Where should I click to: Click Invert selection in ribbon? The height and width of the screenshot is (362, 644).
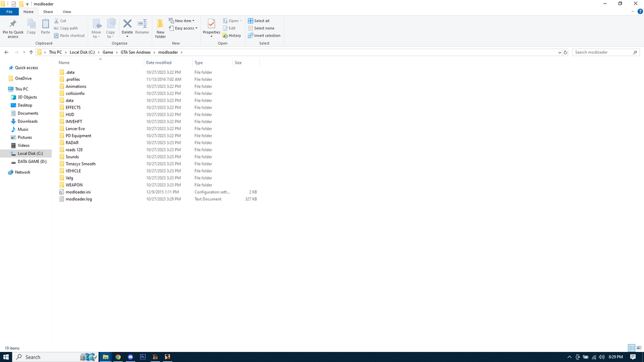coord(264,36)
